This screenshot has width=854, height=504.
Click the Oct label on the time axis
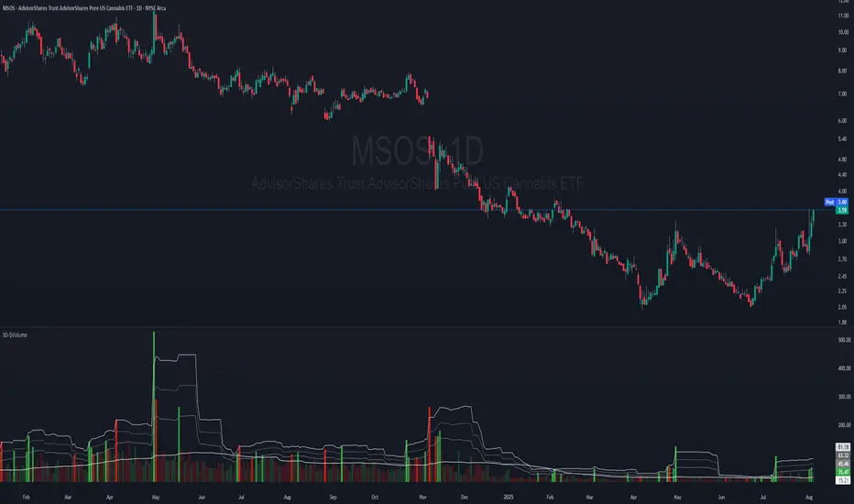point(375,497)
